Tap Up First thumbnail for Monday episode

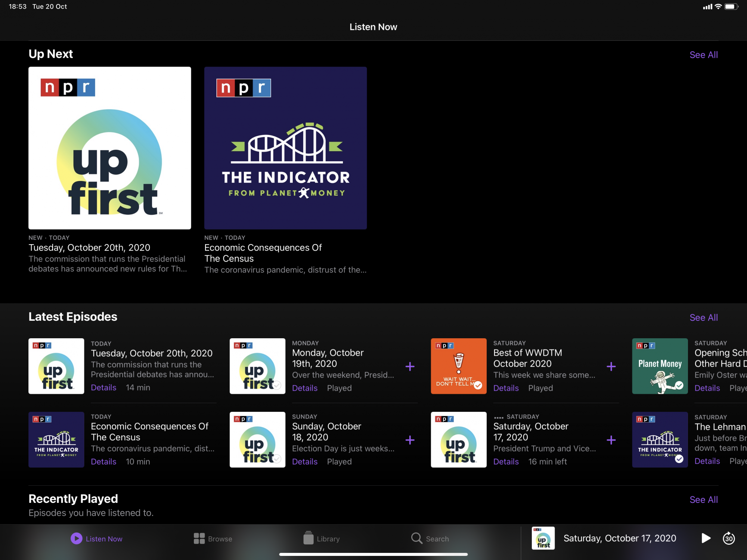click(257, 366)
